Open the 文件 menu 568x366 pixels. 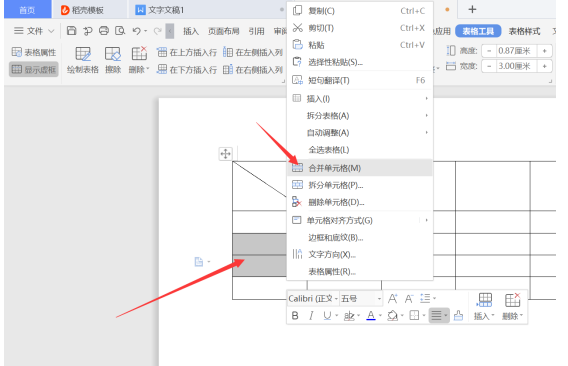29,31
